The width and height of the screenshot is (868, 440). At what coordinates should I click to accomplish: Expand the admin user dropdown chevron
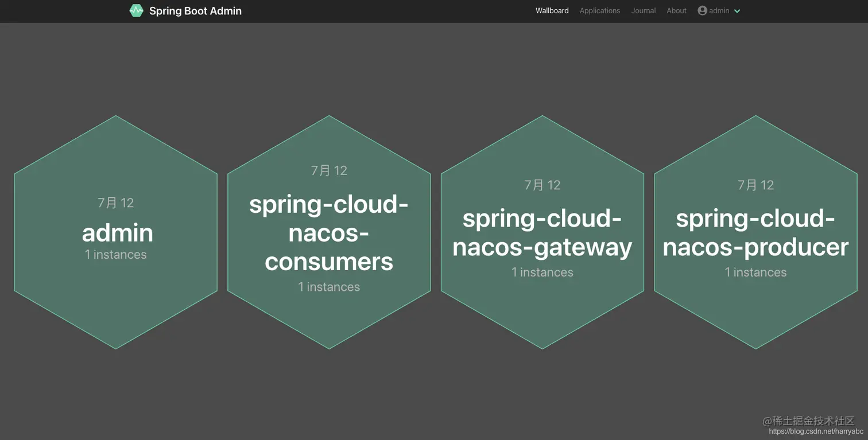[x=737, y=11]
